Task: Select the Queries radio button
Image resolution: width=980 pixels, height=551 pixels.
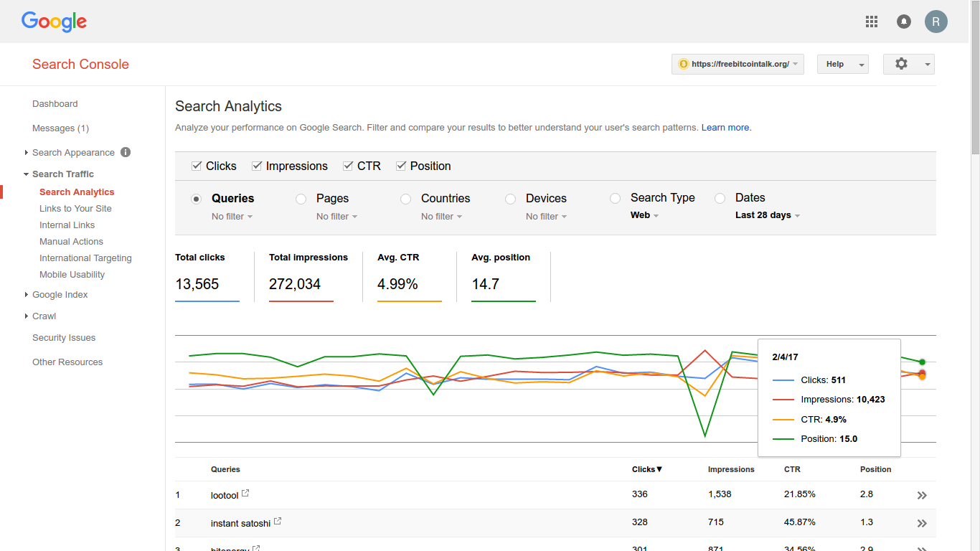Action: [196, 199]
